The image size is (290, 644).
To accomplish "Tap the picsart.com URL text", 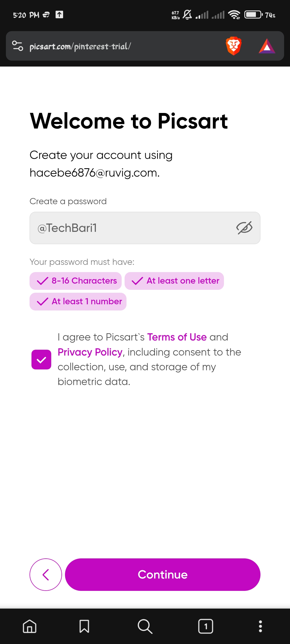I will (80, 46).
